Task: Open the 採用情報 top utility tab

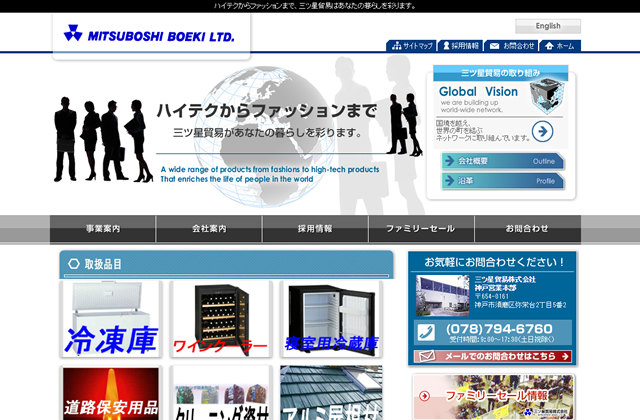Action: 460,46
